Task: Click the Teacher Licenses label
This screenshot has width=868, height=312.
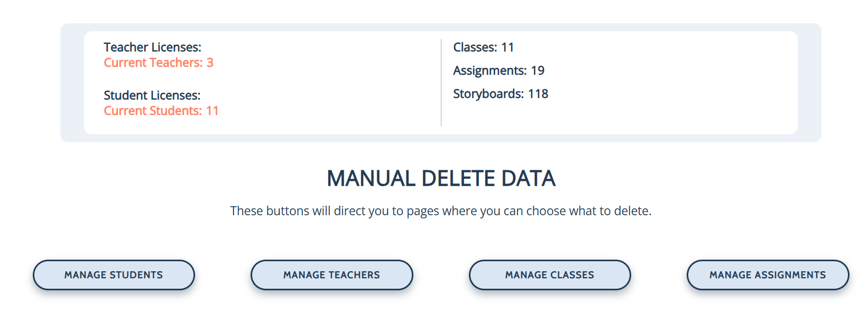Action: click(x=152, y=47)
